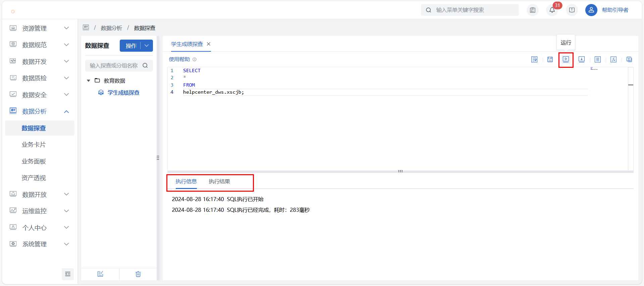The width and height of the screenshot is (644, 286).
Task: Expand the 数据开发 menu
Action: (x=40, y=61)
